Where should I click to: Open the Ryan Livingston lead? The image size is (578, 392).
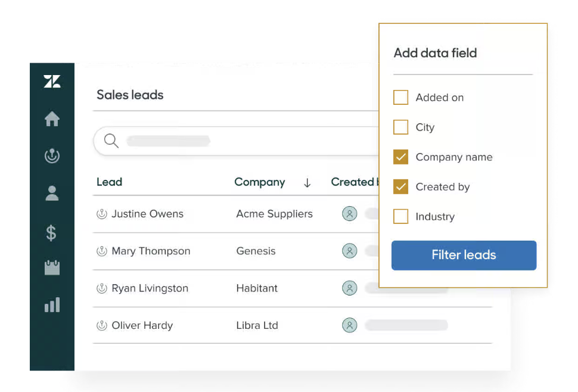[x=150, y=288]
